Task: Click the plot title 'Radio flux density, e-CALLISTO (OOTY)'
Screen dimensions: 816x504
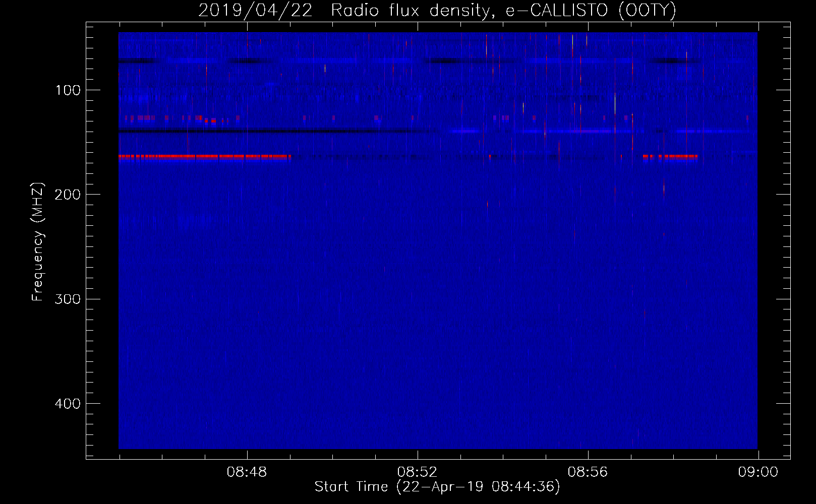Action: pos(503,10)
